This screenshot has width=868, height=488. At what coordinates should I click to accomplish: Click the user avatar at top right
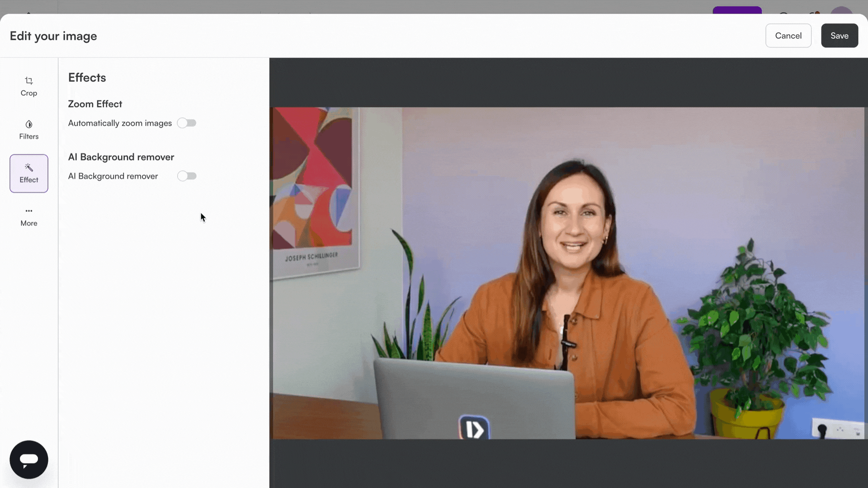coord(841,10)
